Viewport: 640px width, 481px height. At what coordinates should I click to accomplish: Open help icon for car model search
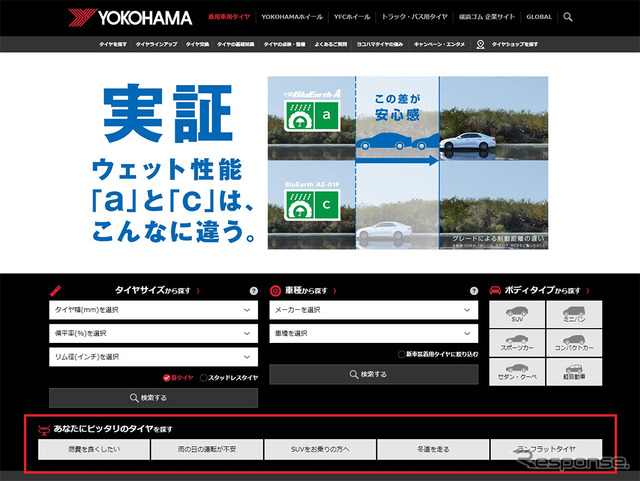click(x=473, y=291)
